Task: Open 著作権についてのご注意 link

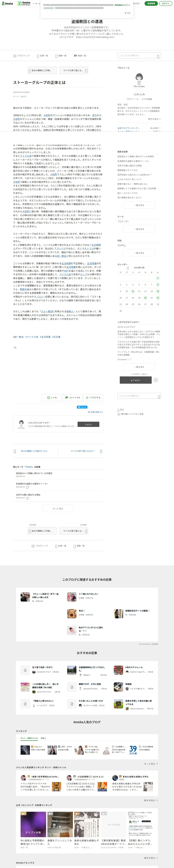Action: (130, 414)
